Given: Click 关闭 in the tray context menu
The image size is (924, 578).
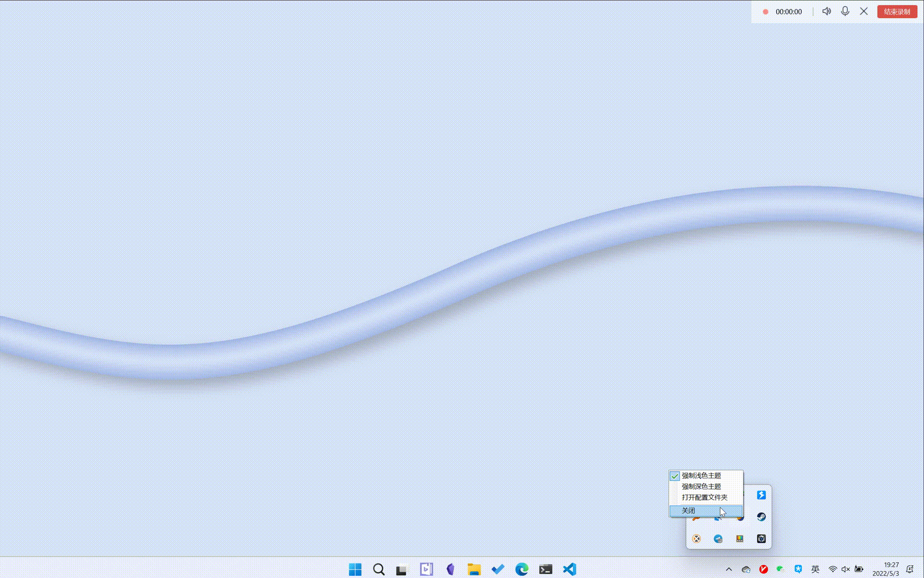Looking at the screenshot, I should (x=689, y=511).
